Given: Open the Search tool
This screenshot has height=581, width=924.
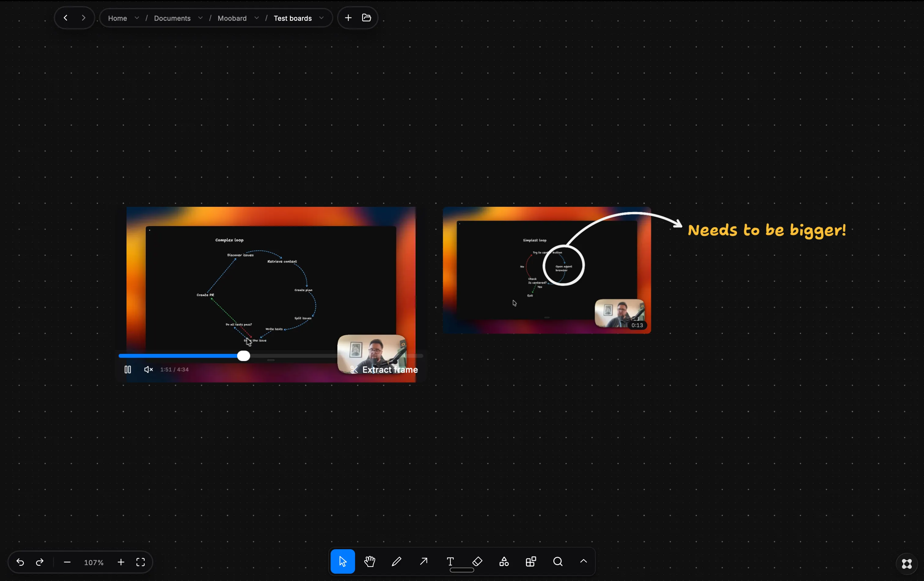Looking at the screenshot, I should (558, 561).
